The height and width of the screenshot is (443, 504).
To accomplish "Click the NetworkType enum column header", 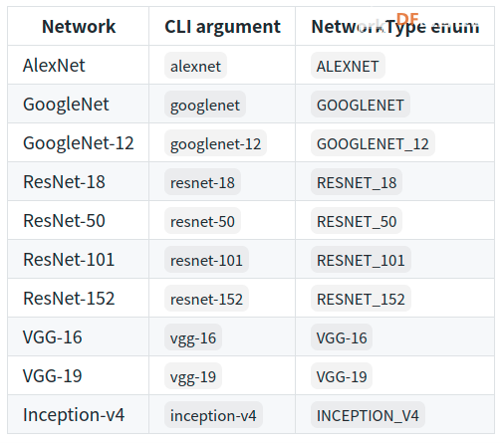I will tap(394, 26).
